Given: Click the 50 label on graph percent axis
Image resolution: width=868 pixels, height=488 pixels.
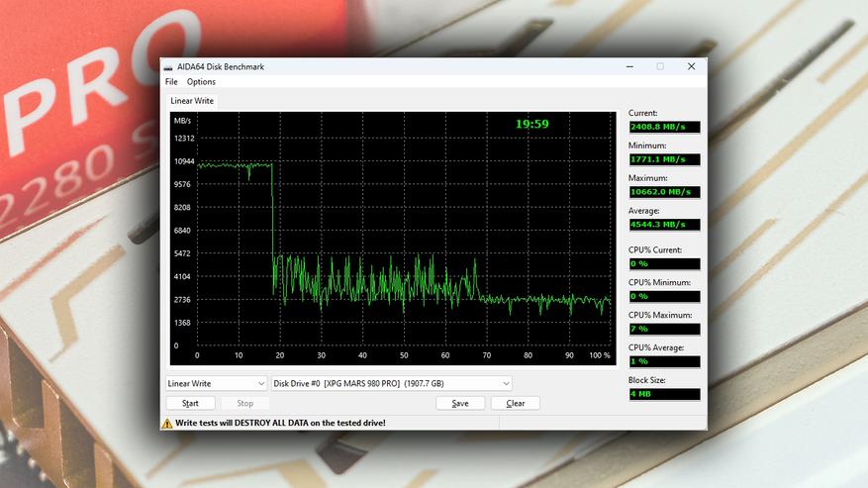Looking at the screenshot, I should pos(404,355).
